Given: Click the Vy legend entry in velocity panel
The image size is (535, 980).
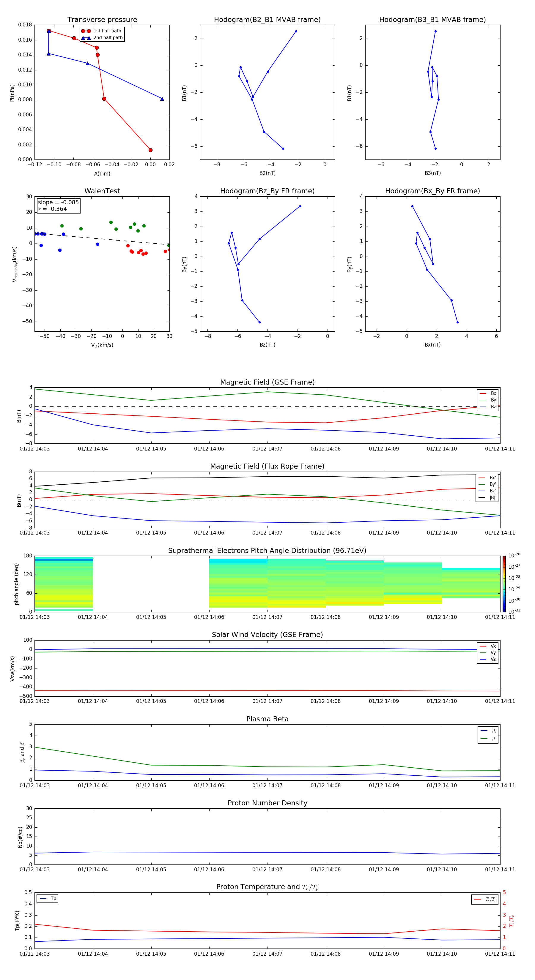Looking at the screenshot, I should tap(488, 653).
